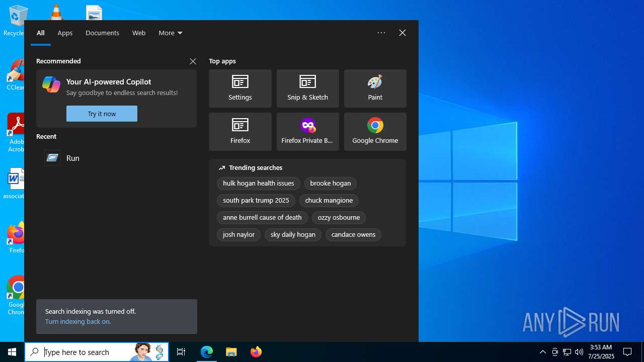Open Task View in taskbar
The height and width of the screenshot is (362, 644).
pos(181,352)
